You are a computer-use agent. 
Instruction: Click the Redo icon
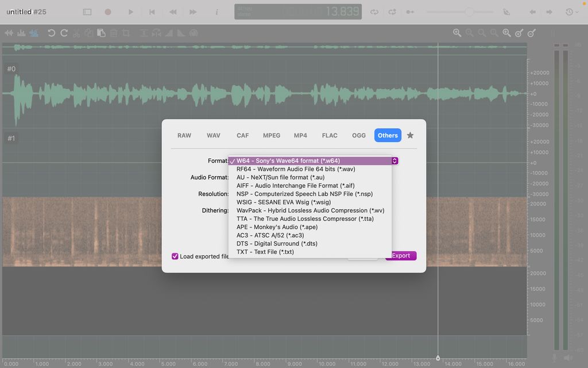coord(64,33)
